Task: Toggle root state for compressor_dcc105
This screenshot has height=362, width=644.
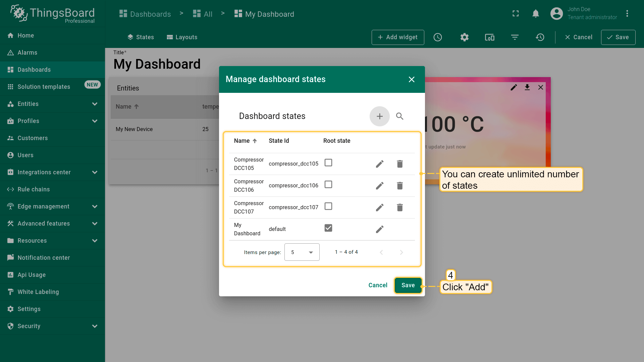Action: coord(328,163)
